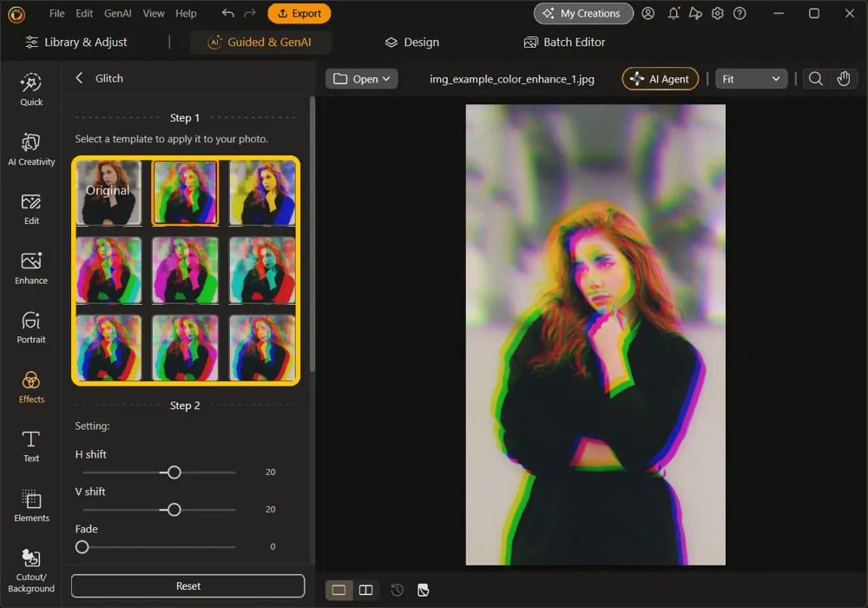This screenshot has height=608, width=868.
Task: Adjust the V shift slider handle
Action: (x=174, y=510)
